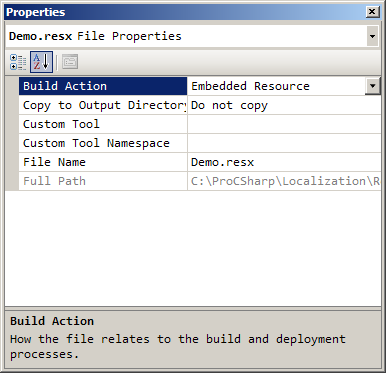
Task: Switch to Categorized property view
Action: 18,62
